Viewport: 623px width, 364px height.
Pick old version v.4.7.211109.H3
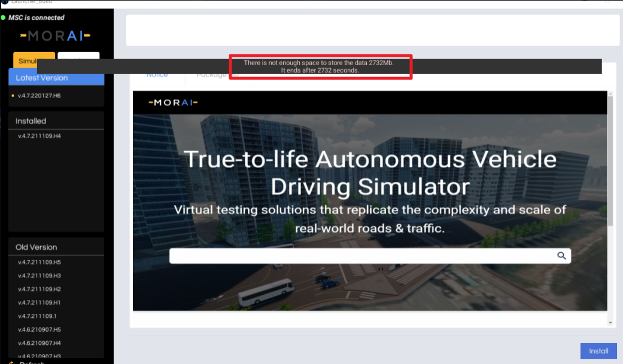click(39, 276)
